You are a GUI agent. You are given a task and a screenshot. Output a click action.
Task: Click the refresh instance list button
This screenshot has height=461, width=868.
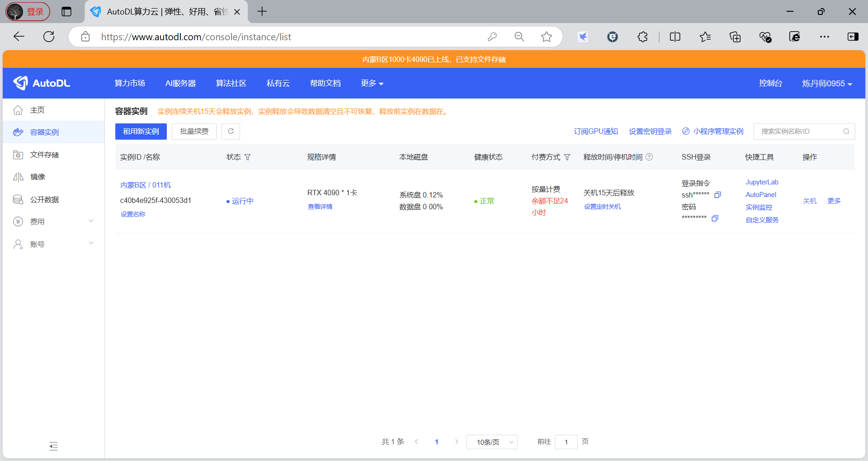coord(231,131)
